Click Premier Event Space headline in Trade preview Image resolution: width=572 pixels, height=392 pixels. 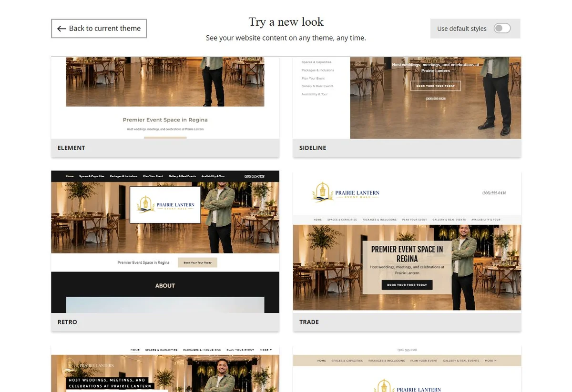pyautogui.click(x=407, y=254)
